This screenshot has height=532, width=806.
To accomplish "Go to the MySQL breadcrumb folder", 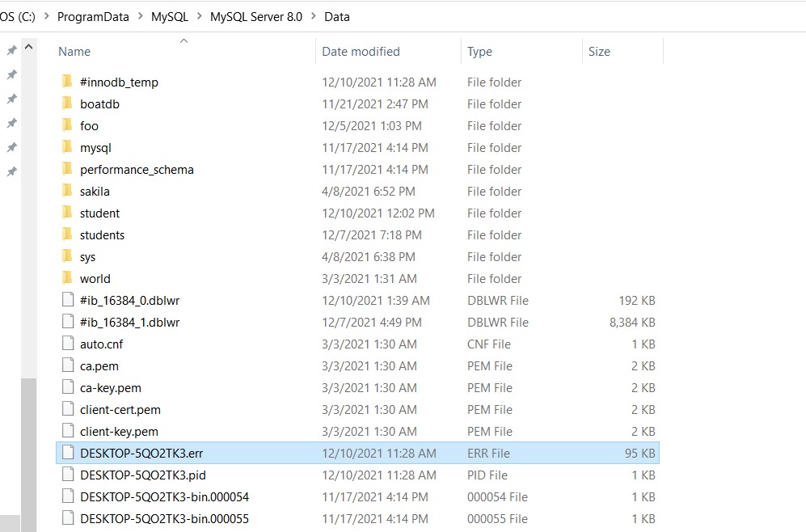I will click(169, 17).
